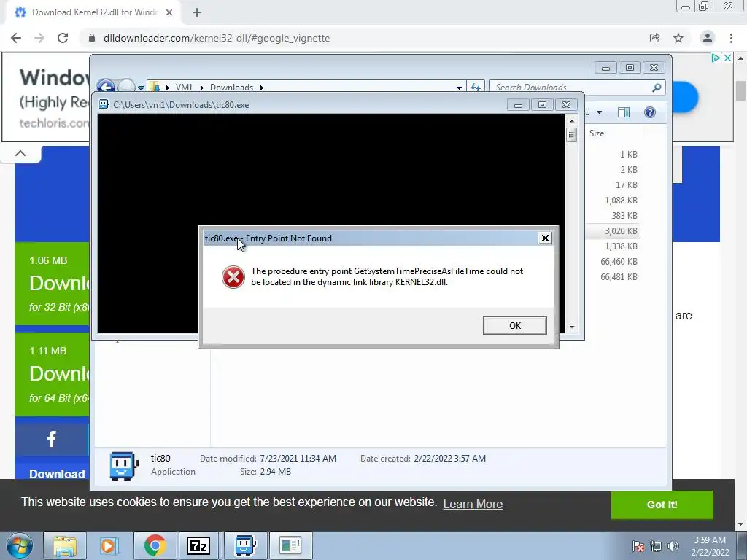This screenshot has height=560, width=747.
Task: Reload the dlldownloader page
Action: 63,38
